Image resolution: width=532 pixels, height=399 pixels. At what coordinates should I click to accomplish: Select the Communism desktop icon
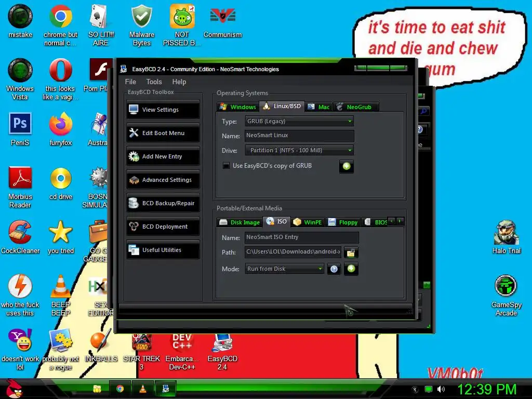point(222,21)
